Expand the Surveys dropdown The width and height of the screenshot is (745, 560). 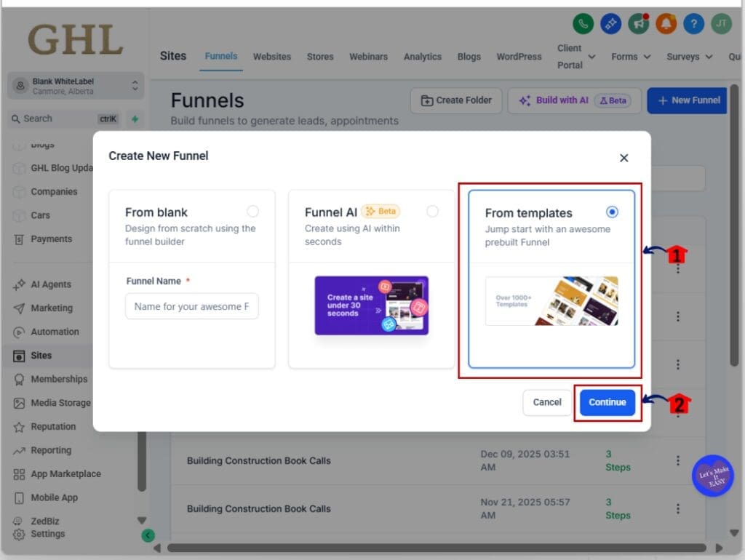click(x=687, y=56)
